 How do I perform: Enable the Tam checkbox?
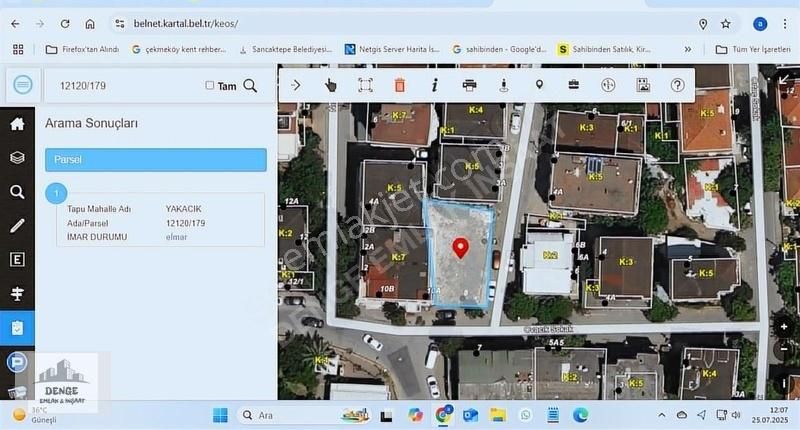coord(210,86)
